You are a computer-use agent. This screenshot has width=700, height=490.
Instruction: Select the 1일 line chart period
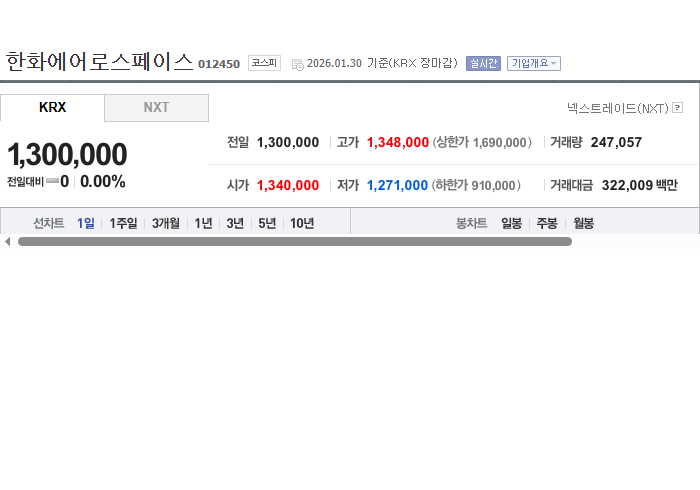[x=86, y=223]
